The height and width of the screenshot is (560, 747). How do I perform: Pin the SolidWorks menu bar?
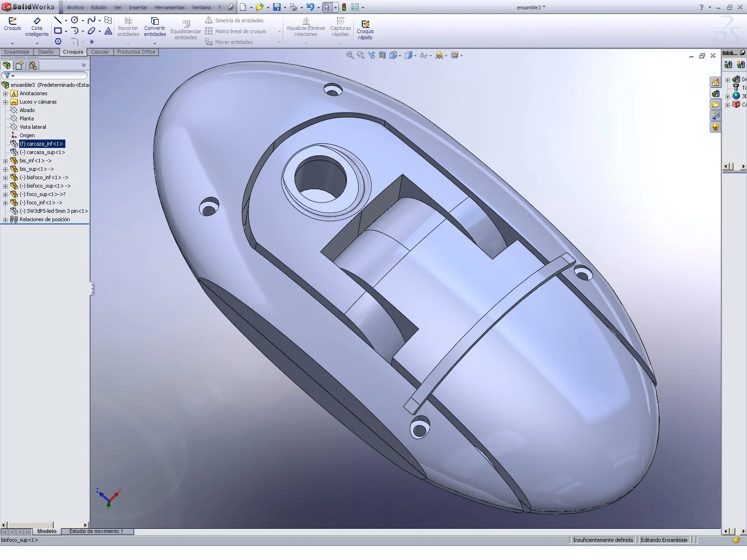[230, 7]
